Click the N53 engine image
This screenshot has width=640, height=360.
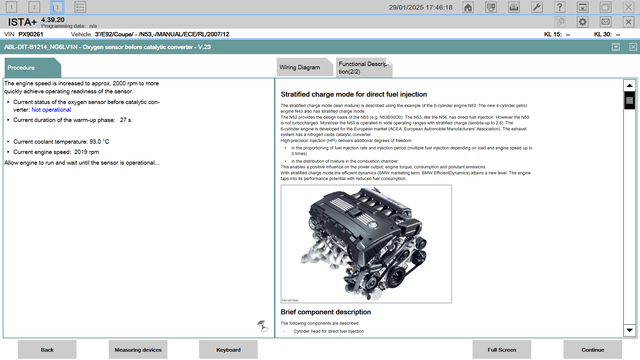pyautogui.click(x=366, y=244)
